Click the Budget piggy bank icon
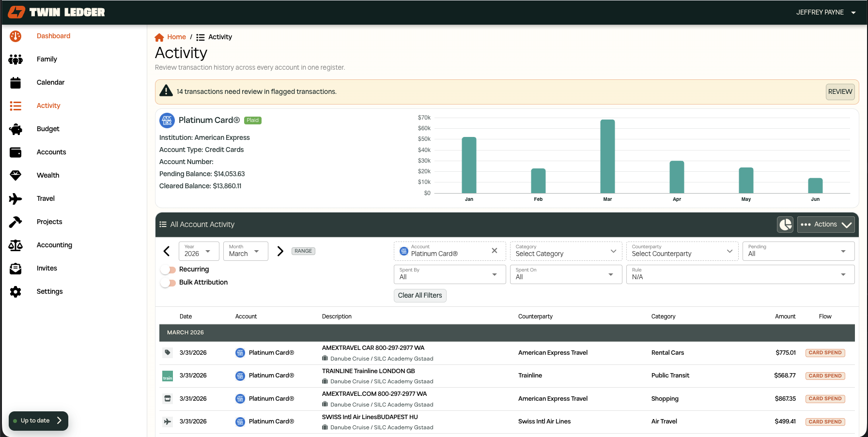868x437 pixels. click(x=15, y=129)
